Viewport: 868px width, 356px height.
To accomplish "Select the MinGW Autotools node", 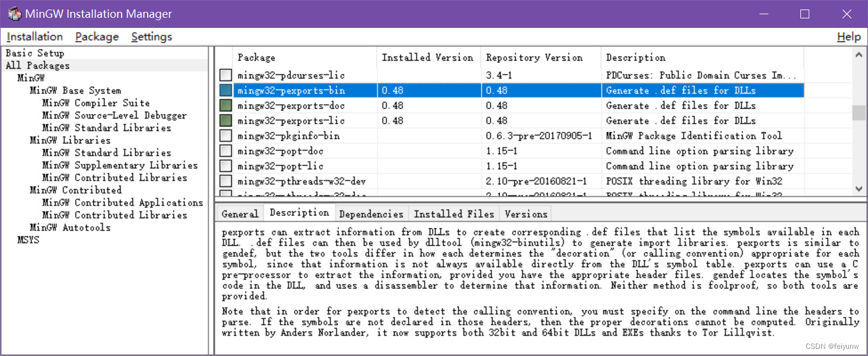I will tap(70, 227).
